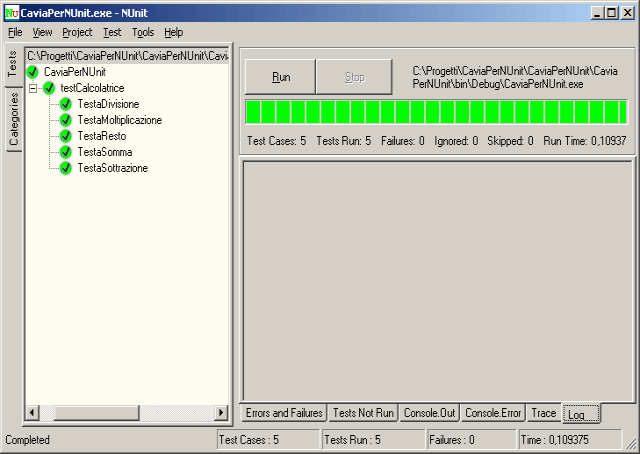This screenshot has height=454, width=640.
Task: Click the Stop button
Action: coord(354,77)
